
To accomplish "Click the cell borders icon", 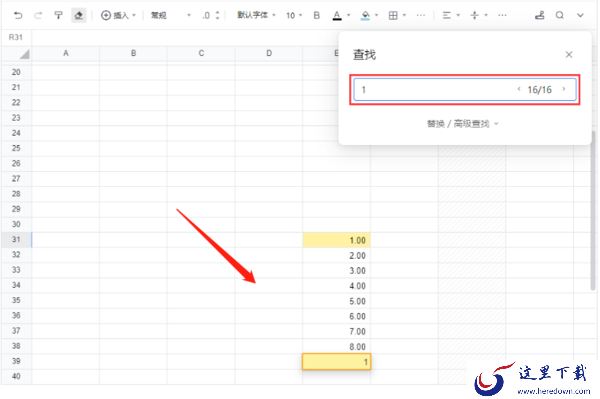I will click(393, 15).
